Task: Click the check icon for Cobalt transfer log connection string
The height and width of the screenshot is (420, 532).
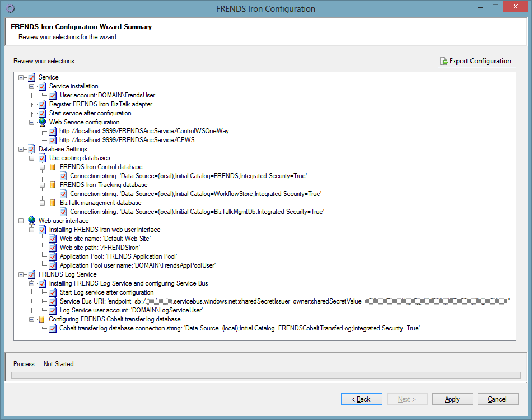Action: (x=53, y=328)
